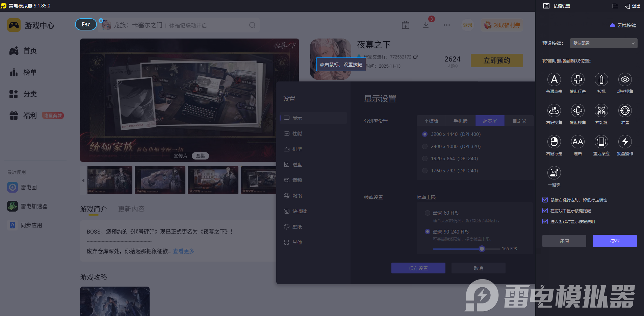
Task: Click 保存 in key settings panel
Action: click(x=615, y=241)
